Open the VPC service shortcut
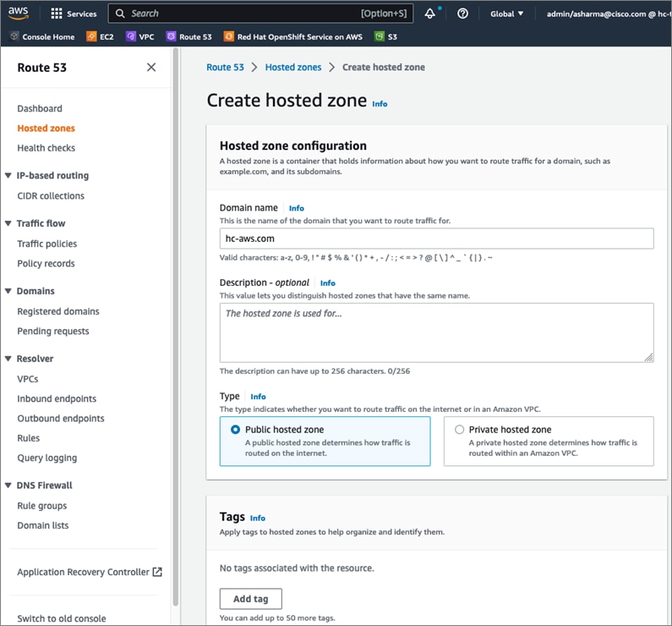Image resolution: width=672 pixels, height=626 pixels. click(139, 36)
